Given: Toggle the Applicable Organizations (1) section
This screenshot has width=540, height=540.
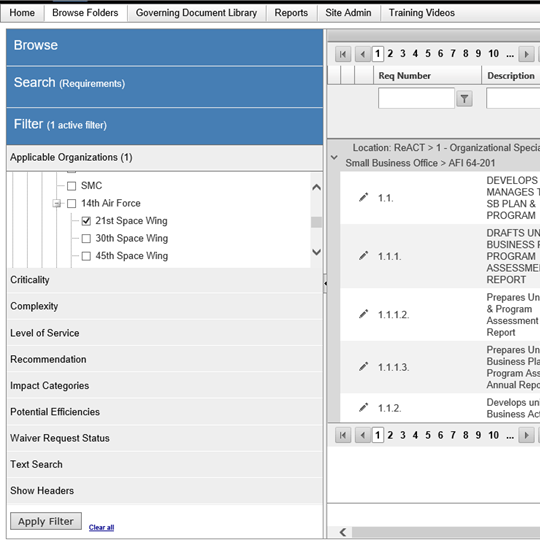Looking at the screenshot, I should click(x=165, y=158).
